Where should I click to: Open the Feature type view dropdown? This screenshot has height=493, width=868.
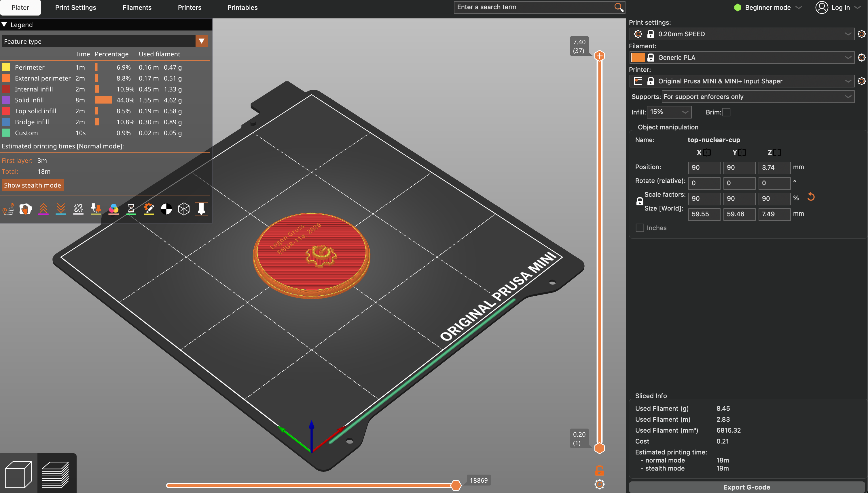pyautogui.click(x=201, y=41)
